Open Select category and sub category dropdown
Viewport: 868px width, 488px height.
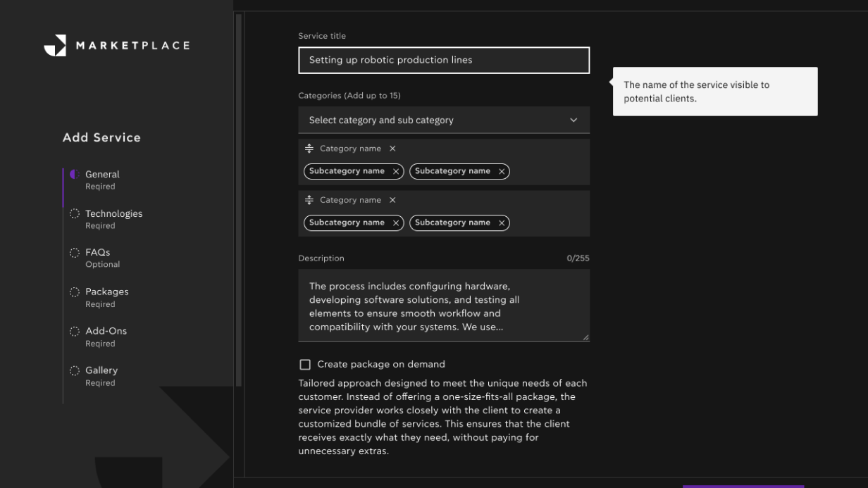[x=443, y=120]
